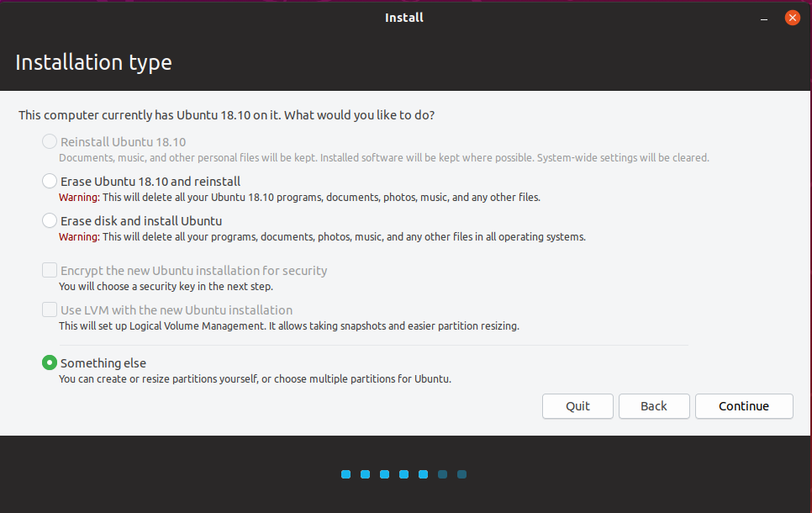812x513 pixels.
Task: Click the Installation type heading
Action: click(93, 62)
